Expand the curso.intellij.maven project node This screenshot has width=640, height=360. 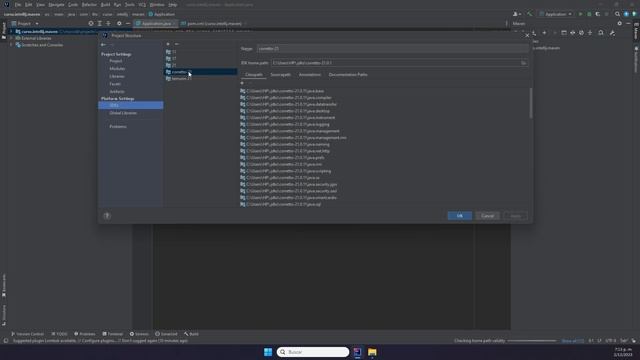11,31
